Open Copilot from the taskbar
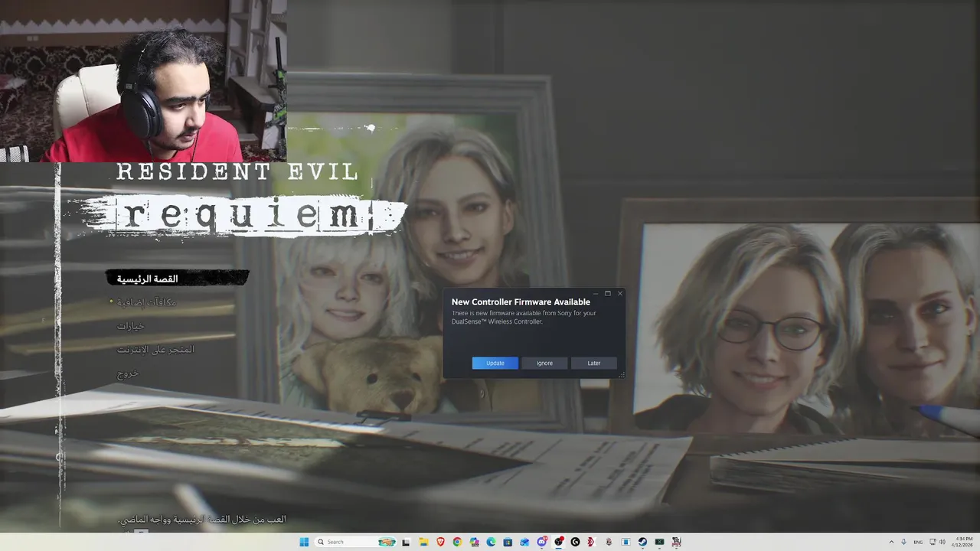Viewport: 980px width, 551px height. 474,542
